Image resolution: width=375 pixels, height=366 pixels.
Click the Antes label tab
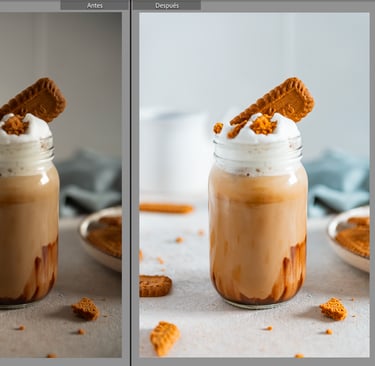pos(95,5)
